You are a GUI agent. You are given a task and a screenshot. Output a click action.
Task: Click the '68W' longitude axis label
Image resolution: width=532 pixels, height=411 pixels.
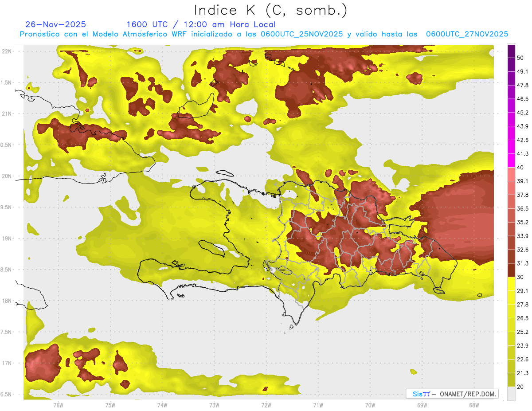tap(473, 405)
